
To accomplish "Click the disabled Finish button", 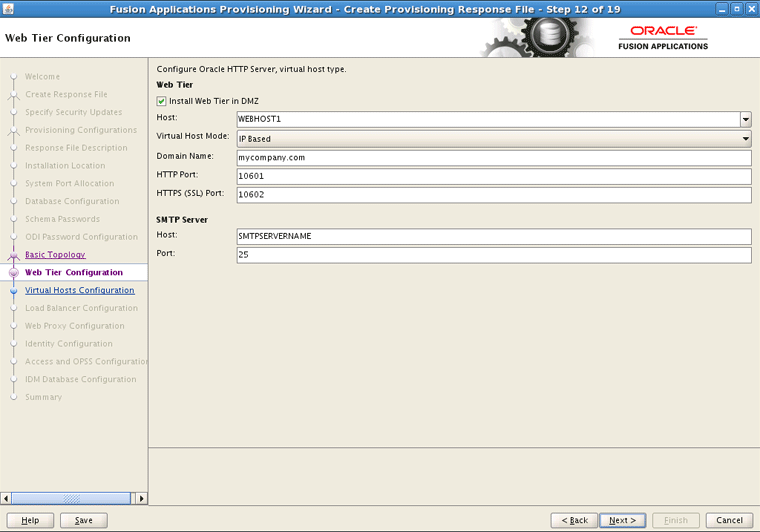I will (x=676, y=520).
